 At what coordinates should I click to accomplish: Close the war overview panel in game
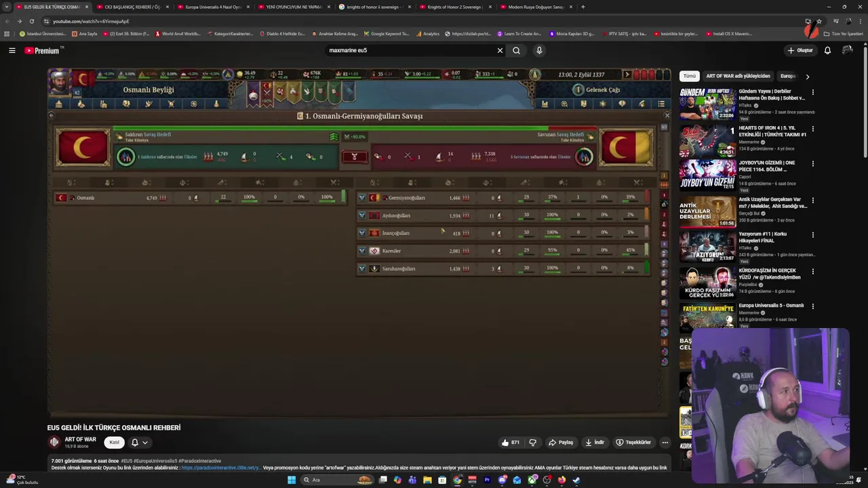667,115
